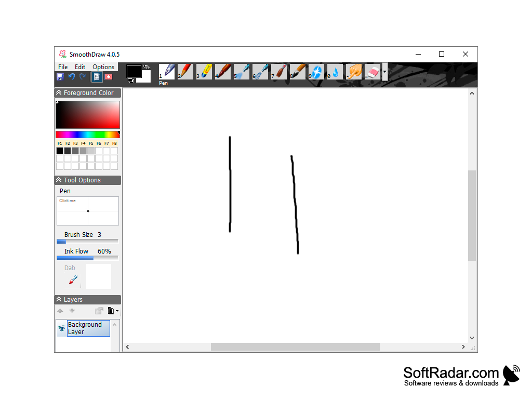Click the black foreground color box
532x399 pixels.
[x=134, y=71]
